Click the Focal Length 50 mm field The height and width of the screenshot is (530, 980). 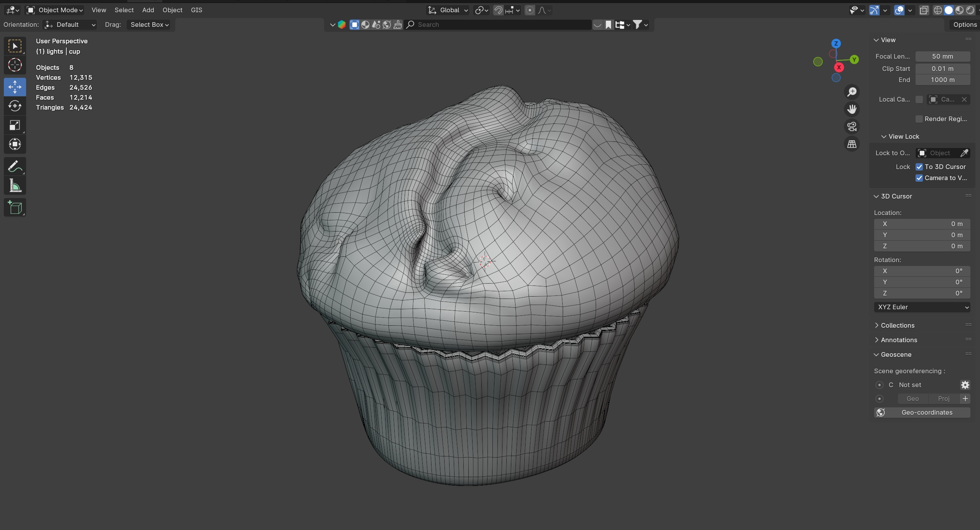point(942,56)
